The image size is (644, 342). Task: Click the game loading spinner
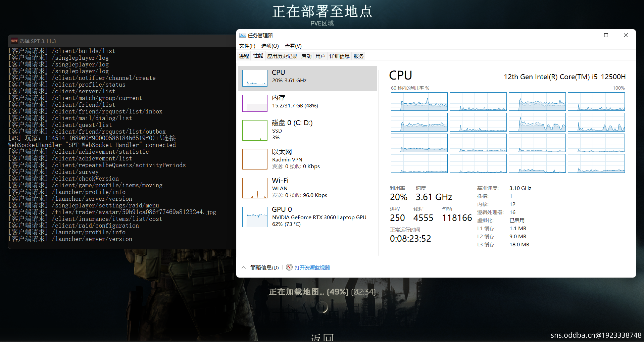pyautogui.click(x=322, y=307)
